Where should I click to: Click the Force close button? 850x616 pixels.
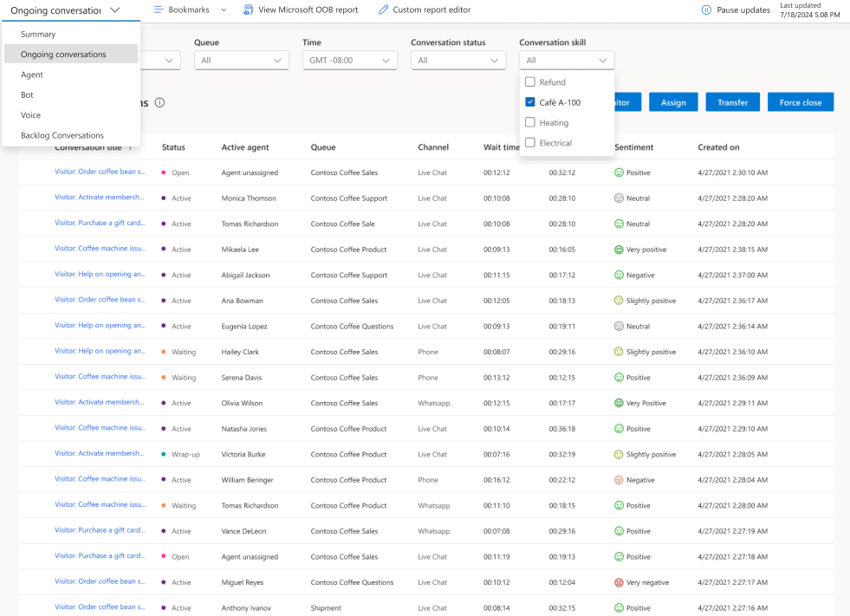coord(801,102)
